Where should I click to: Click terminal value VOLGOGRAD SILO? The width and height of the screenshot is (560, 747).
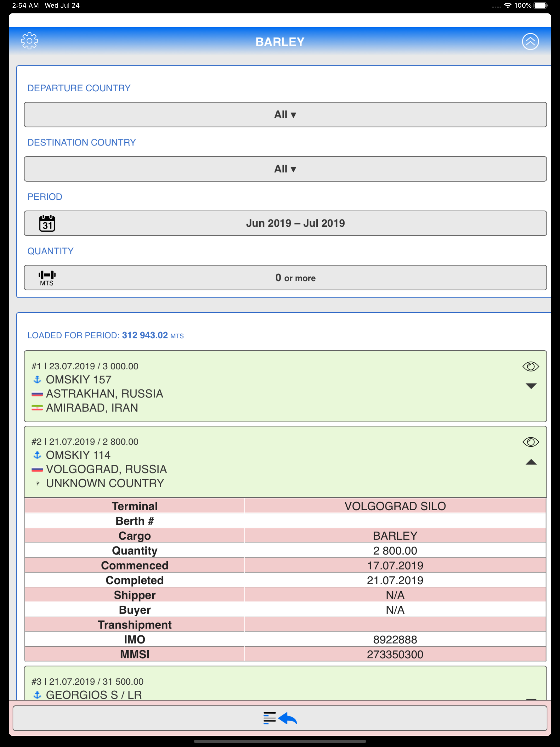click(395, 506)
